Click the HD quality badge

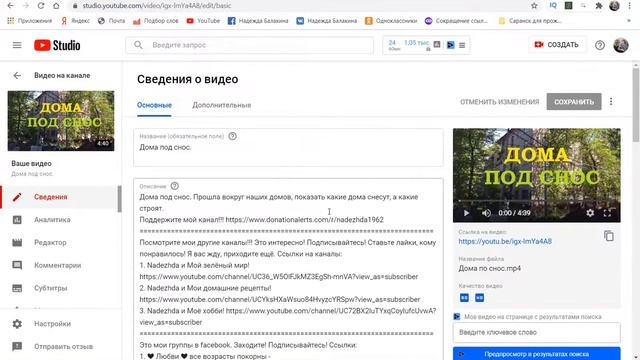[x=480, y=298]
